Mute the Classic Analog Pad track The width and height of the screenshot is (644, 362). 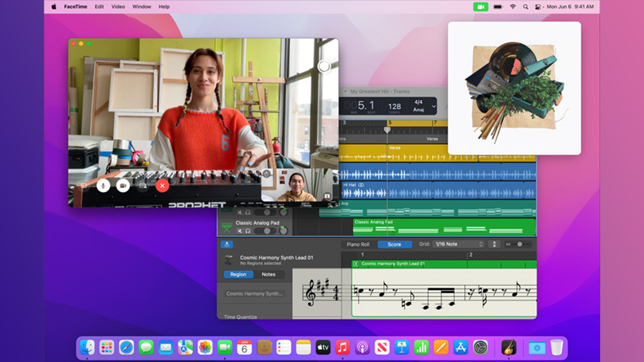click(240, 231)
